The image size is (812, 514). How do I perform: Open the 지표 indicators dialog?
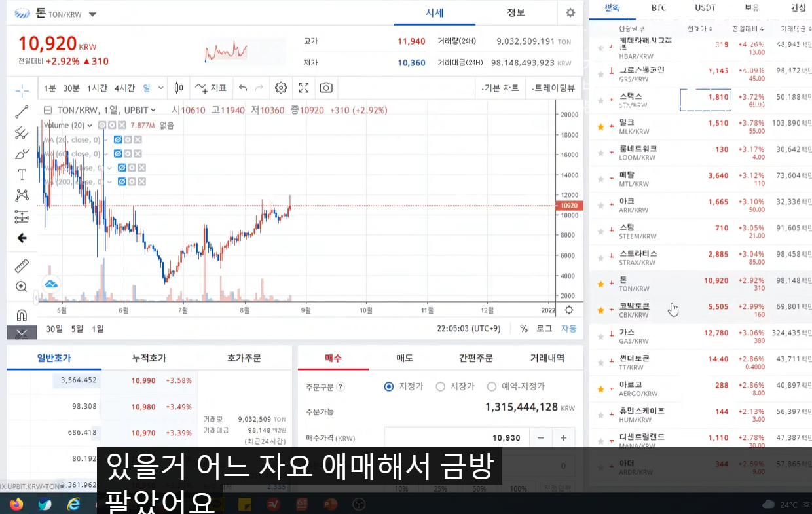(211, 88)
